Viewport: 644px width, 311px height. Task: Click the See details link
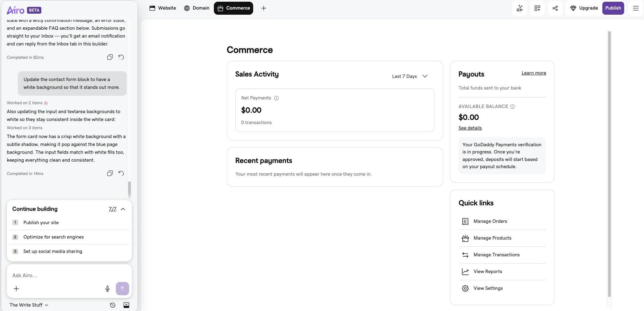(x=470, y=128)
